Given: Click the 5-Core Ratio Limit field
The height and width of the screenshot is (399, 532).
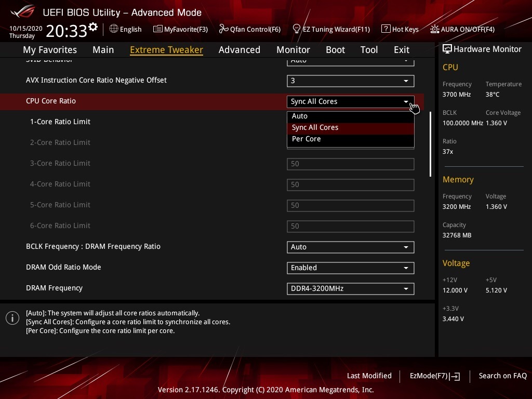Looking at the screenshot, I should pyautogui.click(x=351, y=205).
